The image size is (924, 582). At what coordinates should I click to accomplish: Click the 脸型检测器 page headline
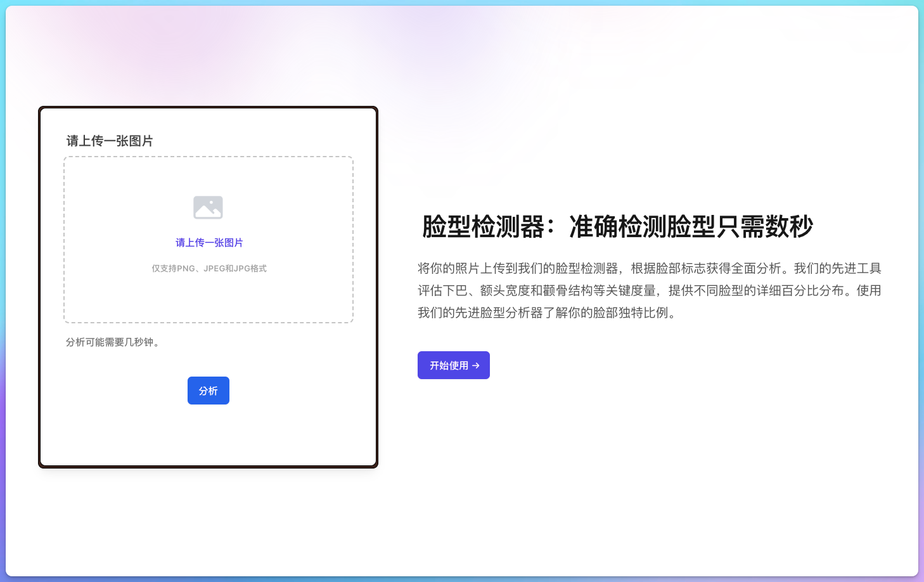(617, 226)
